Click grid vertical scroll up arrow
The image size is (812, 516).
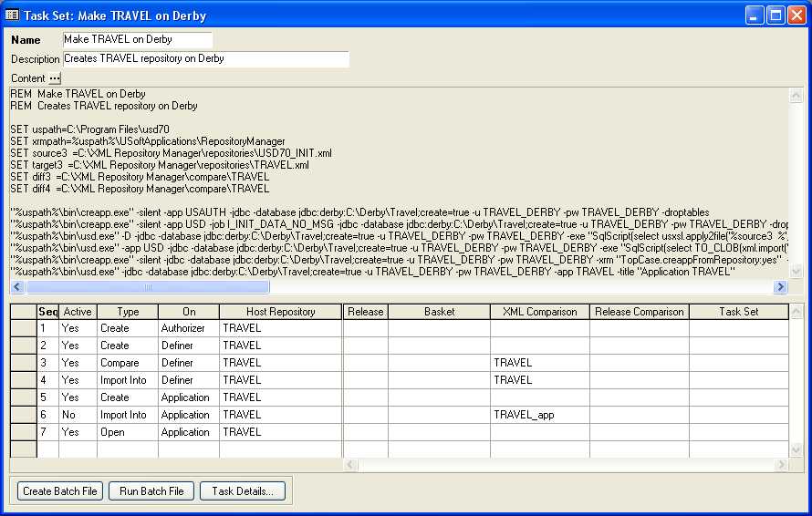coord(796,311)
